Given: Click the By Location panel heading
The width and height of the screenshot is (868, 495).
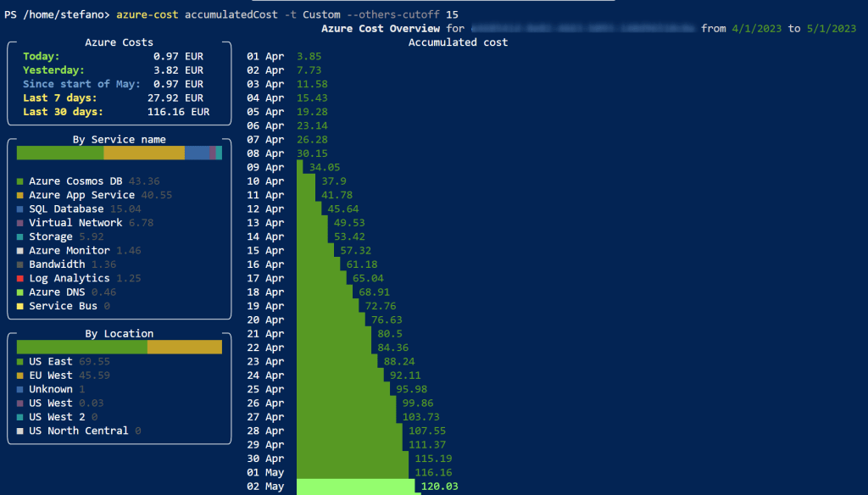Looking at the screenshot, I should click(120, 334).
